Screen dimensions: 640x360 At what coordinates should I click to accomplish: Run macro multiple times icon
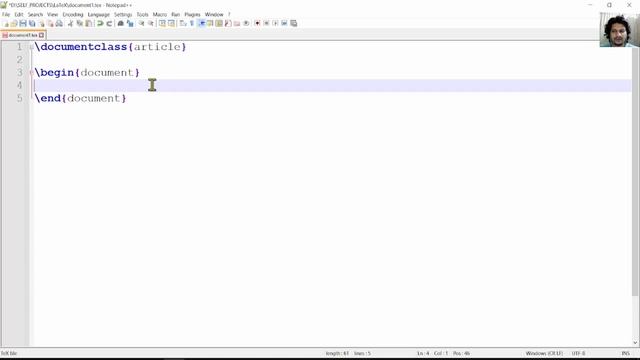click(284, 23)
